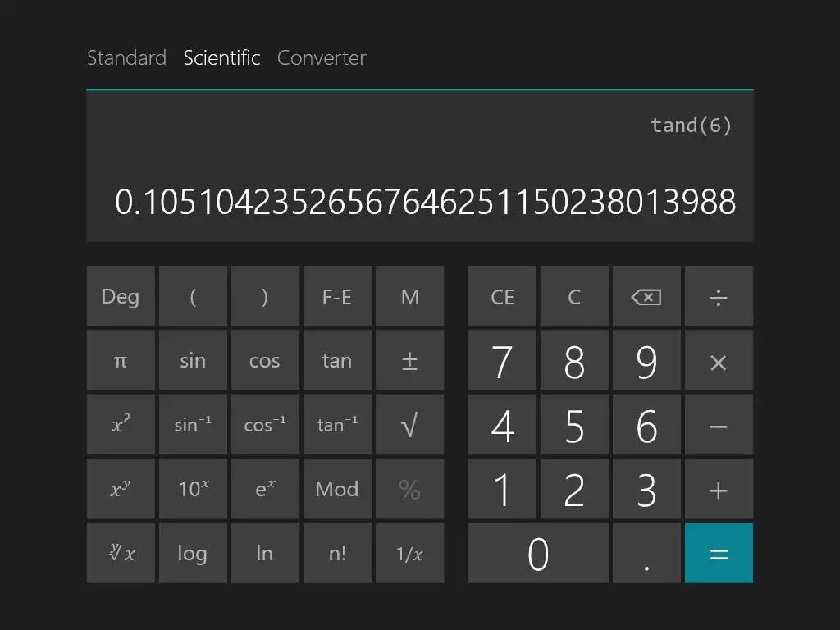Toggle F-E scientific notation
The width and height of the screenshot is (840, 630).
(x=337, y=297)
